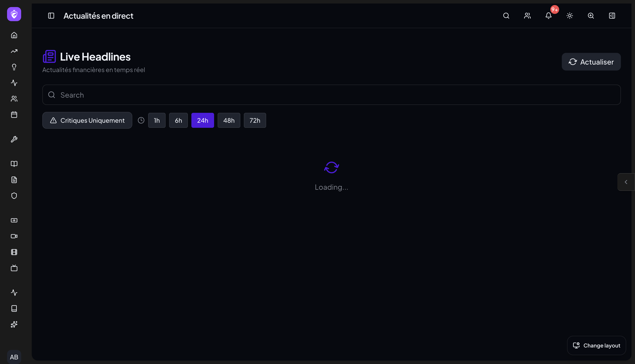This screenshot has width=635, height=364.
Task: Open the video camera icon in sidebar
Action: [14, 236]
